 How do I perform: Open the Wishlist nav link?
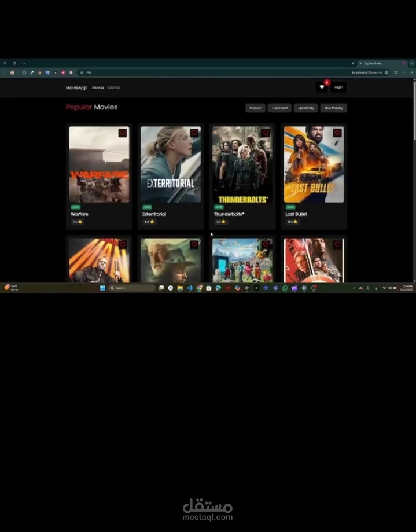[114, 87]
